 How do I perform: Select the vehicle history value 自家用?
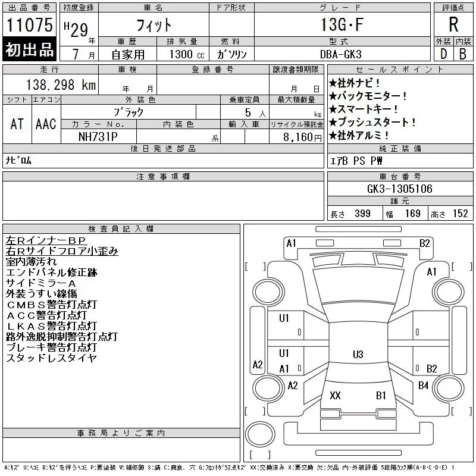click(128, 55)
